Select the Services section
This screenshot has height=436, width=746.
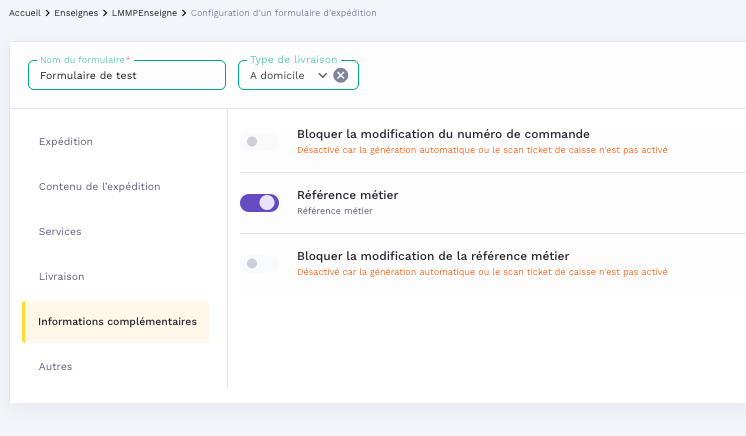(x=60, y=232)
